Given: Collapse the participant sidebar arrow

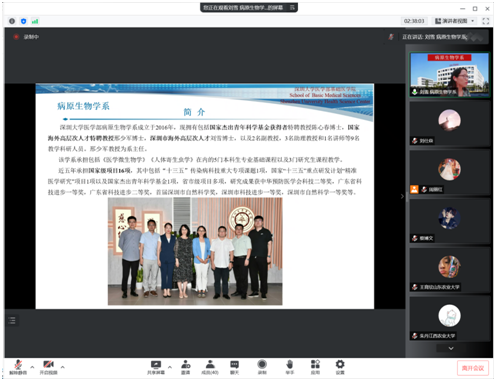Looking at the screenshot, I should pyautogui.click(x=402, y=196).
